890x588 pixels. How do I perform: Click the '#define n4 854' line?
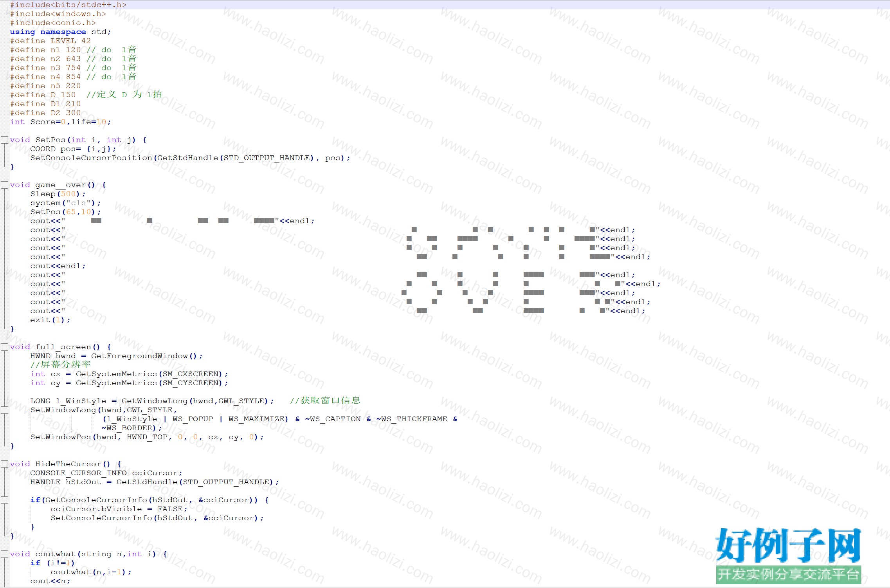pos(73,77)
